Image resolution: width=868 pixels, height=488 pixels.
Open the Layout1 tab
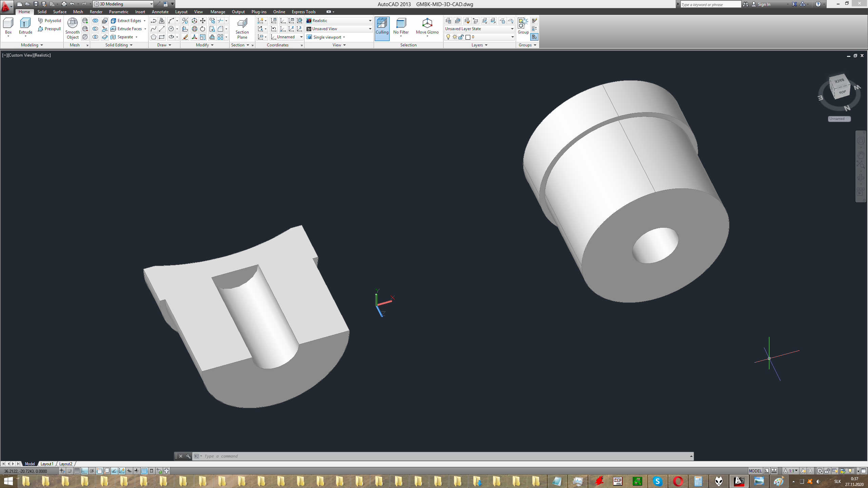coord(47,464)
